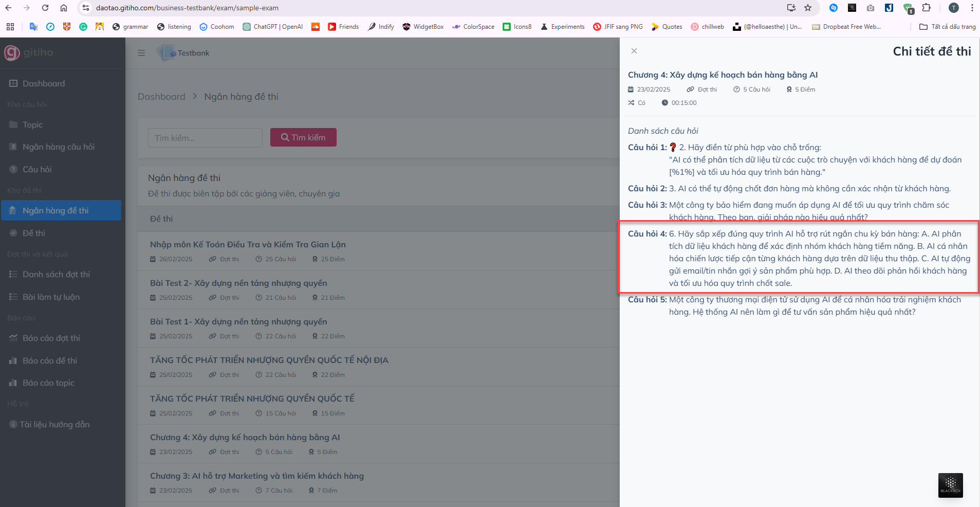Open the JFIF sang PNG bookmark
The height and width of the screenshot is (507, 980).
[618, 27]
